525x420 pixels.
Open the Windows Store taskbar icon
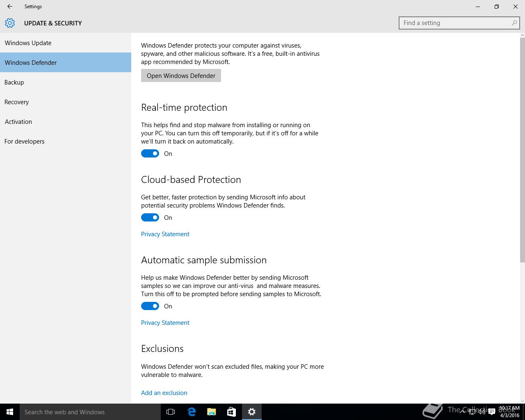(231, 412)
